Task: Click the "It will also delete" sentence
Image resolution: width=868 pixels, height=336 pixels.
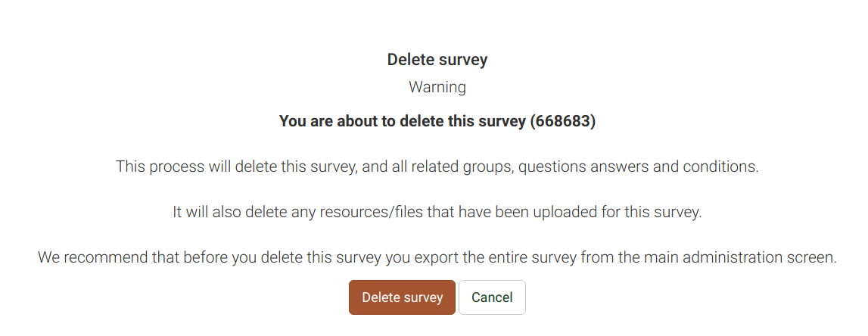Action: pos(437,212)
